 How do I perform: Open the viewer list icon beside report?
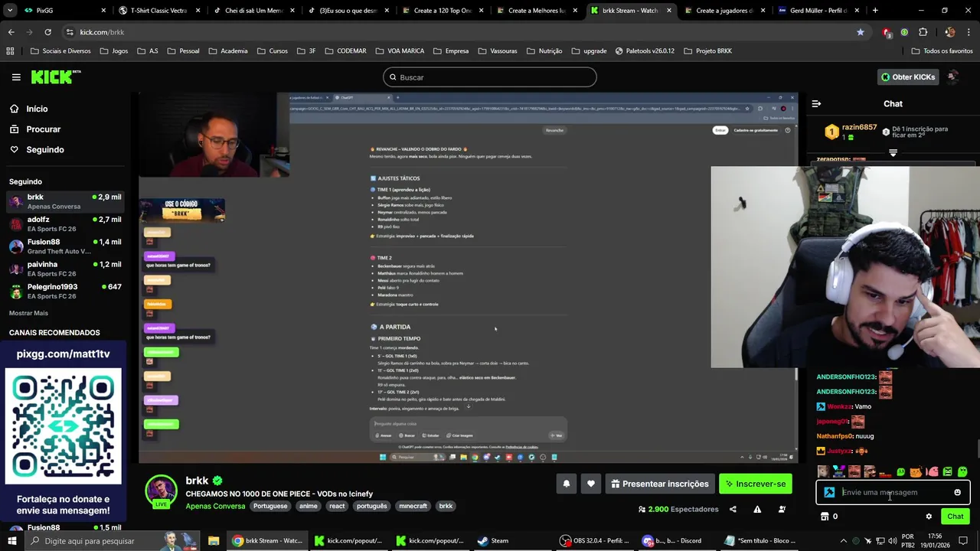pos(782,510)
